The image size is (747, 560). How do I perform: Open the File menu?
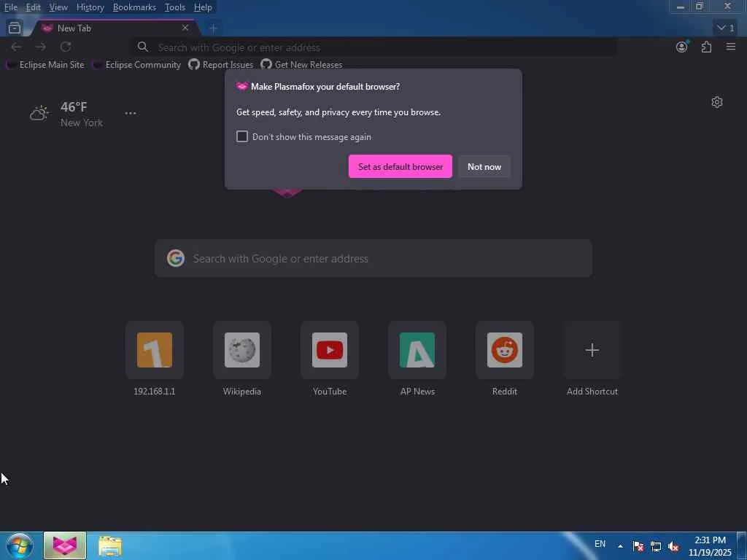point(10,7)
